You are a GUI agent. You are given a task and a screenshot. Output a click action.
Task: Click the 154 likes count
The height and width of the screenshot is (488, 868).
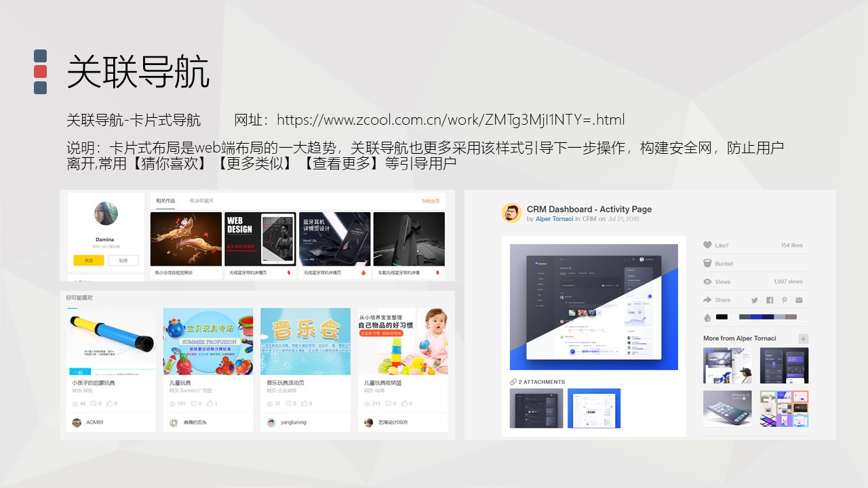coord(791,245)
